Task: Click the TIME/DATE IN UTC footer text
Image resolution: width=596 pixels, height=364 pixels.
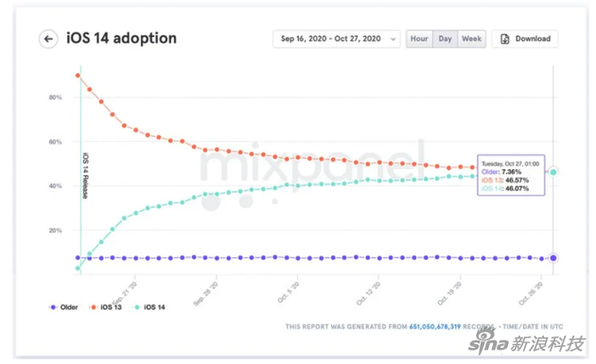Action: click(x=533, y=326)
